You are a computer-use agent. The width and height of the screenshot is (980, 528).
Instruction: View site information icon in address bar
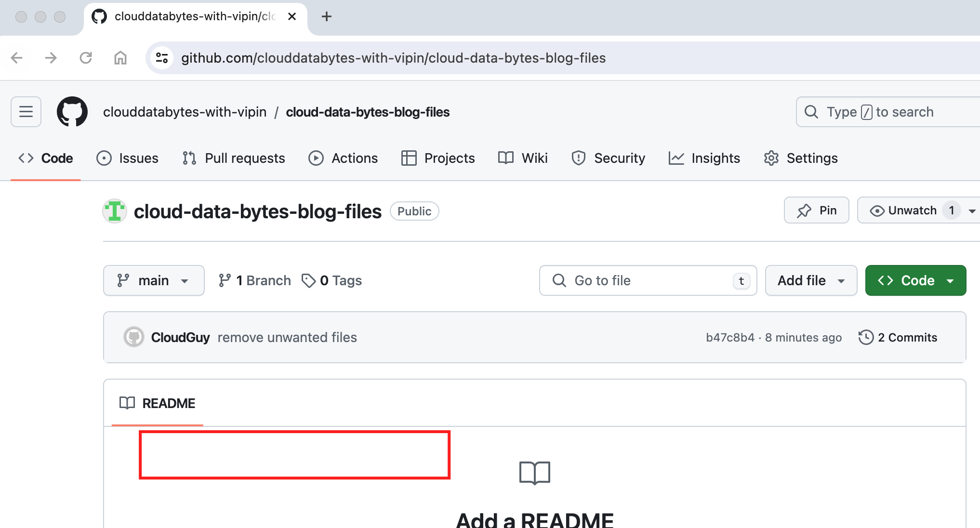[x=162, y=58]
